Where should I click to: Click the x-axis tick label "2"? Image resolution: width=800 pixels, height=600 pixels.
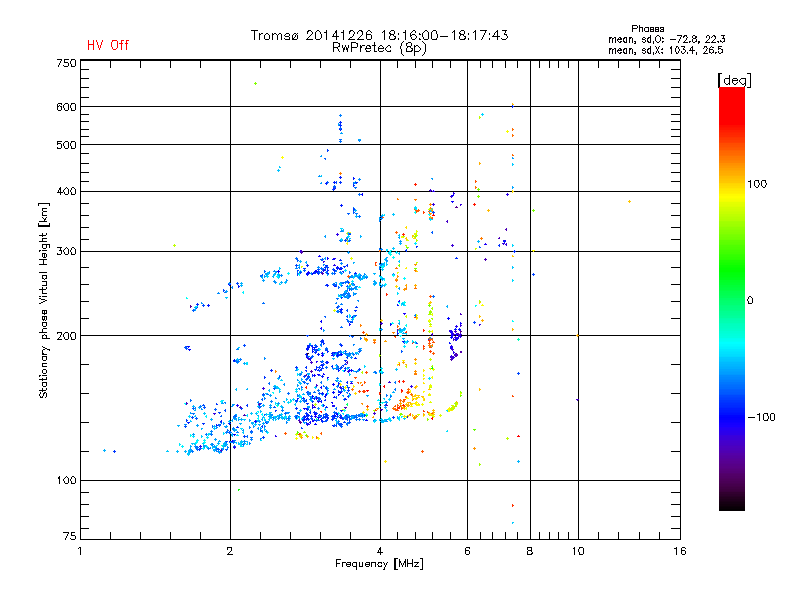click(x=230, y=551)
